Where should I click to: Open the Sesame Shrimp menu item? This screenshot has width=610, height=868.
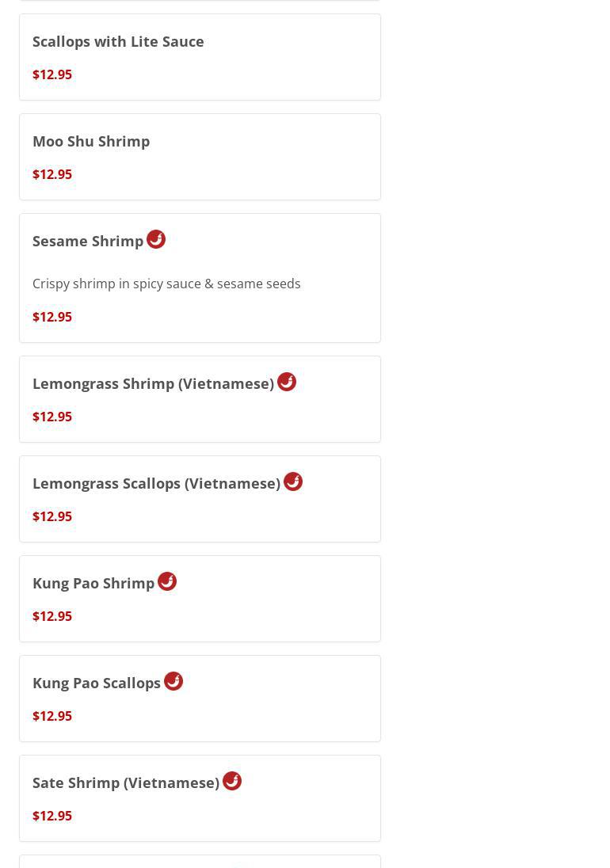pyautogui.click(x=88, y=241)
